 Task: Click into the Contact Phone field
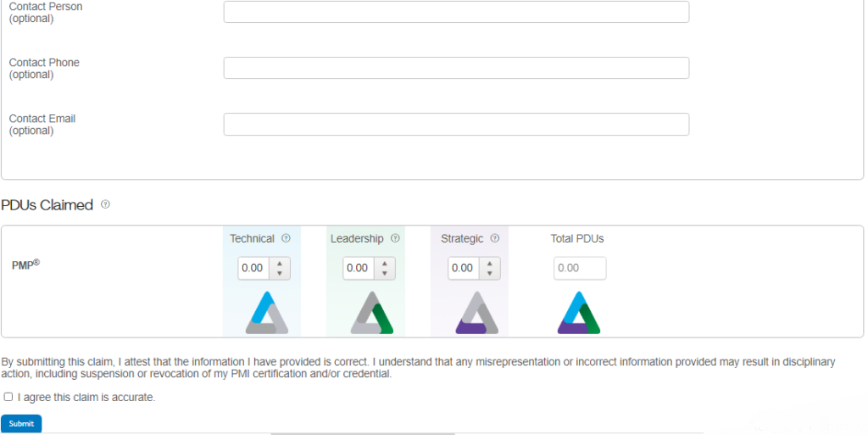[456, 68]
